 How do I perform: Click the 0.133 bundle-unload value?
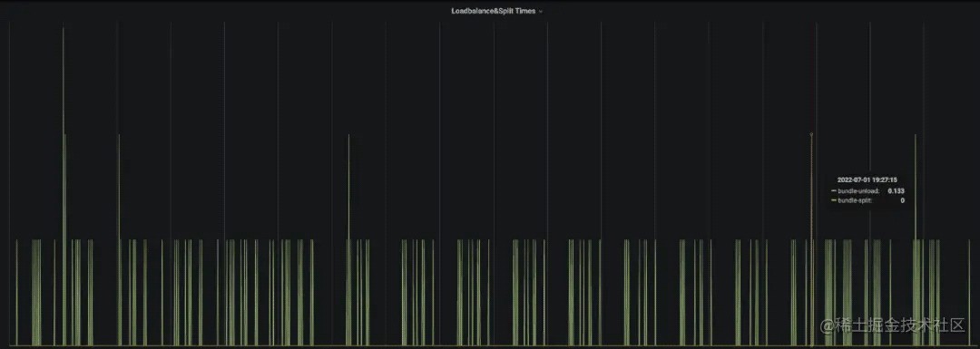point(897,191)
